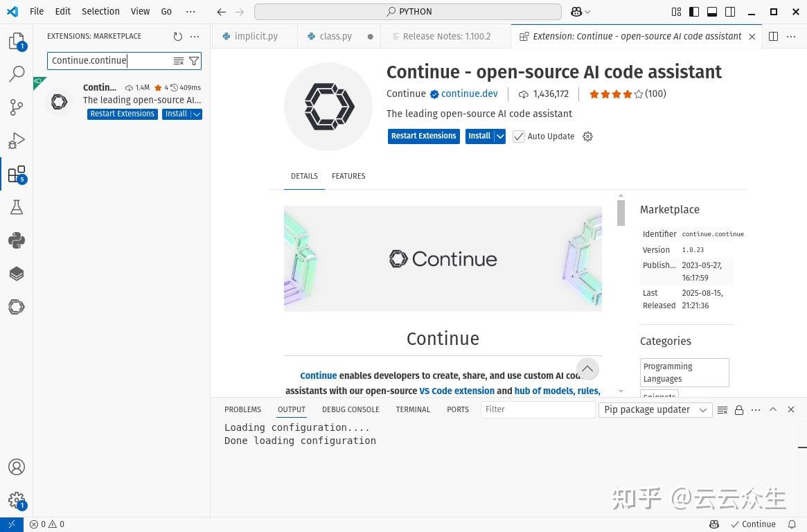Screen dimensions: 807x532
Task: Open the File menu
Action: [37, 11]
